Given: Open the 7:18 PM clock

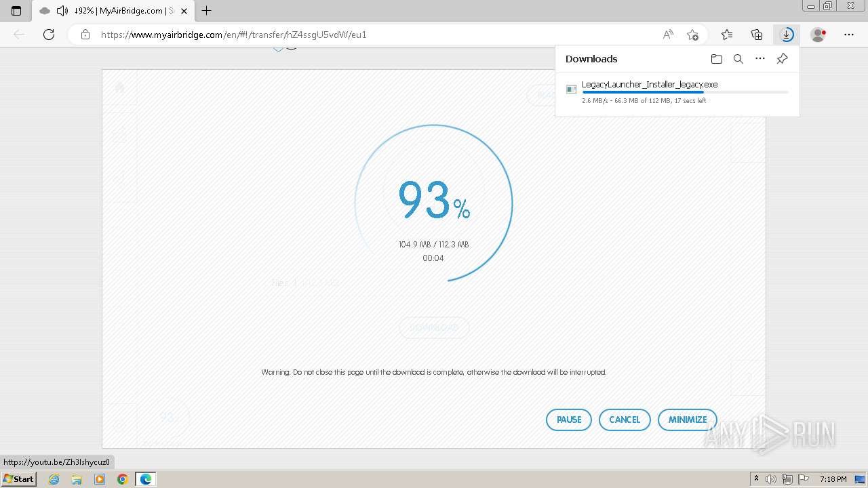Looking at the screenshot, I should click(833, 479).
